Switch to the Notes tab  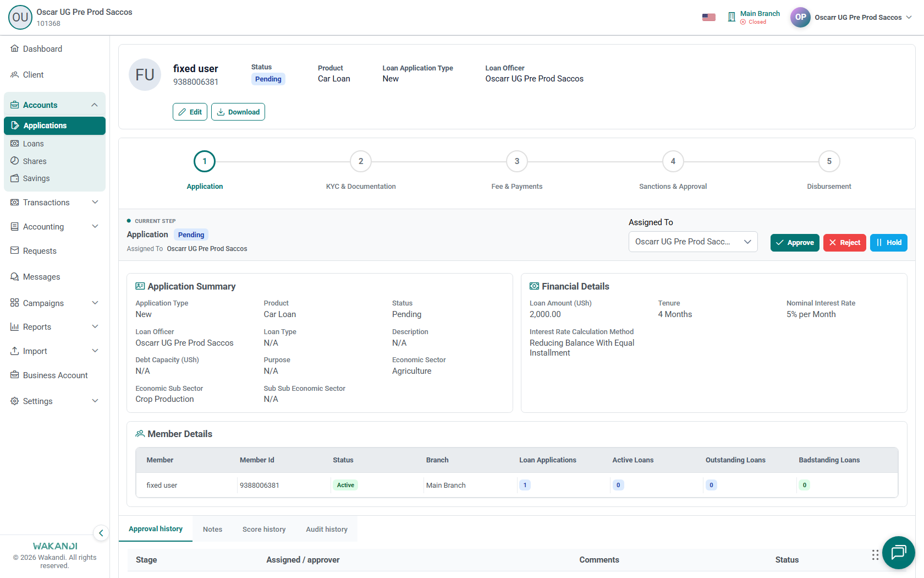[212, 529]
